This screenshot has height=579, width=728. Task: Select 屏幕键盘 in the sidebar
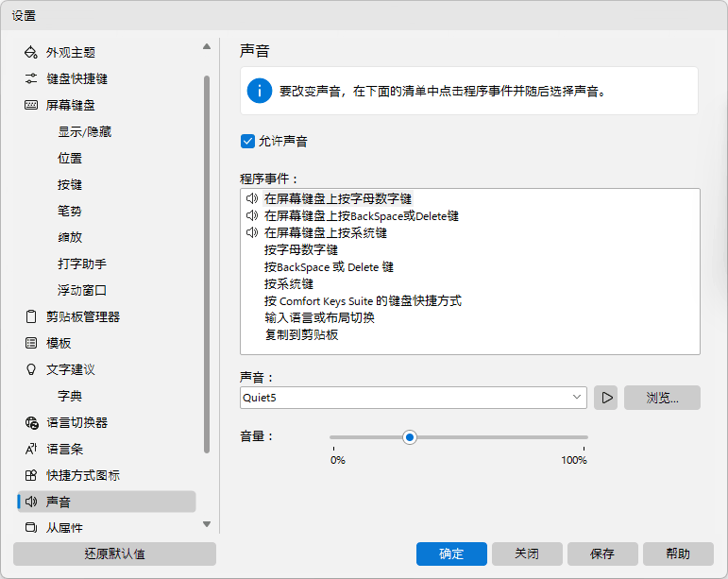pyautogui.click(x=71, y=106)
